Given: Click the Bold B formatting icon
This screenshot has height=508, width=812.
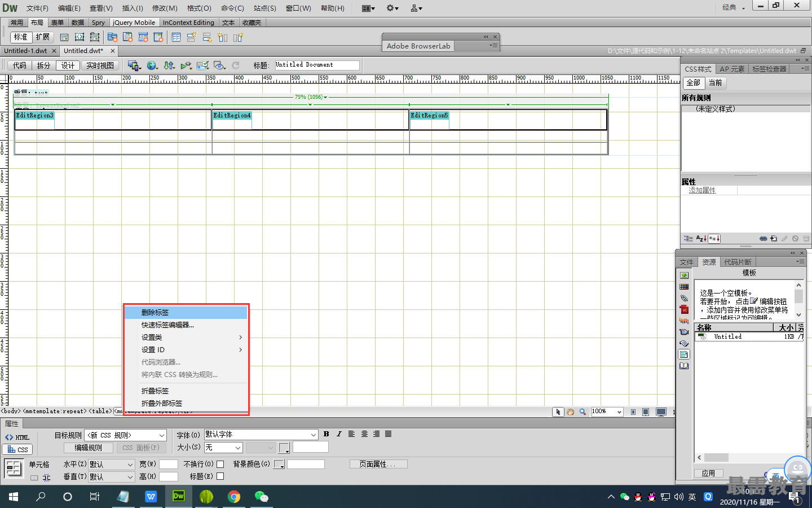Looking at the screenshot, I should point(326,434).
